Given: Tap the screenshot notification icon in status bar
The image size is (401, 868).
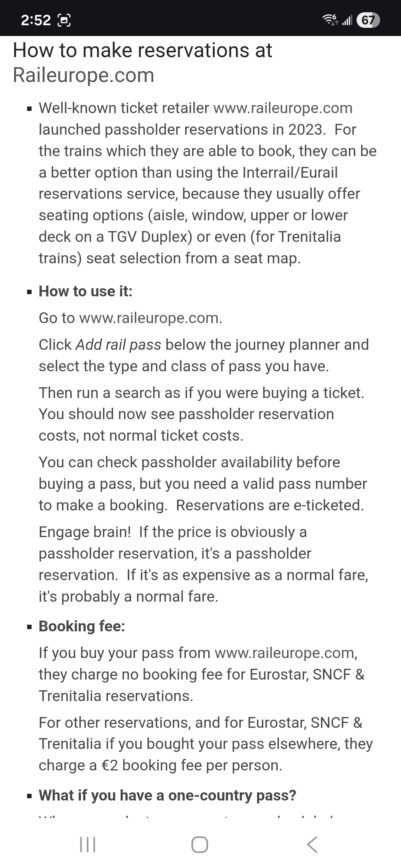Looking at the screenshot, I should point(64,20).
